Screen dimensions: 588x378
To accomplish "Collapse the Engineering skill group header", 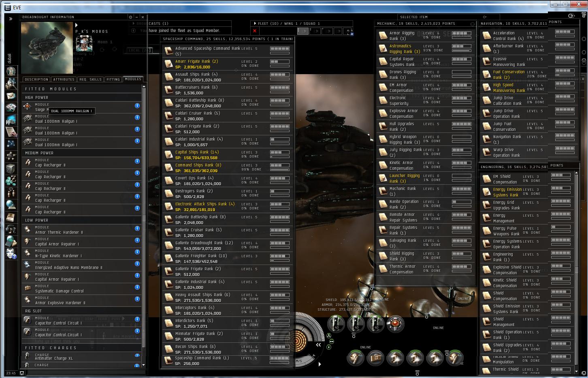I will (513, 167).
